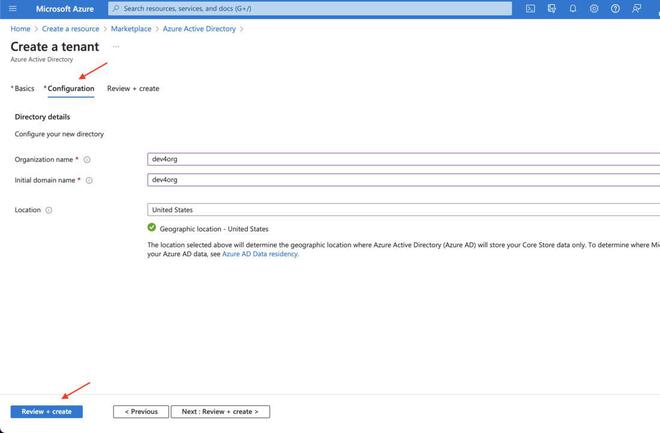660x433 pixels.
Task: Go to Create a resource breadcrumb
Action: point(70,29)
